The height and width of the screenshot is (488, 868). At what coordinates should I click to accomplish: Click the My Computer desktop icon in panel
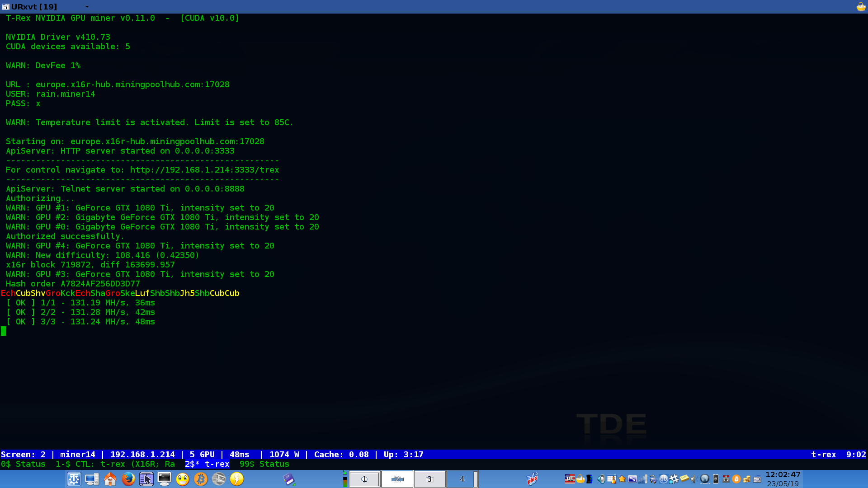pyautogui.click(x=92, y=479)
